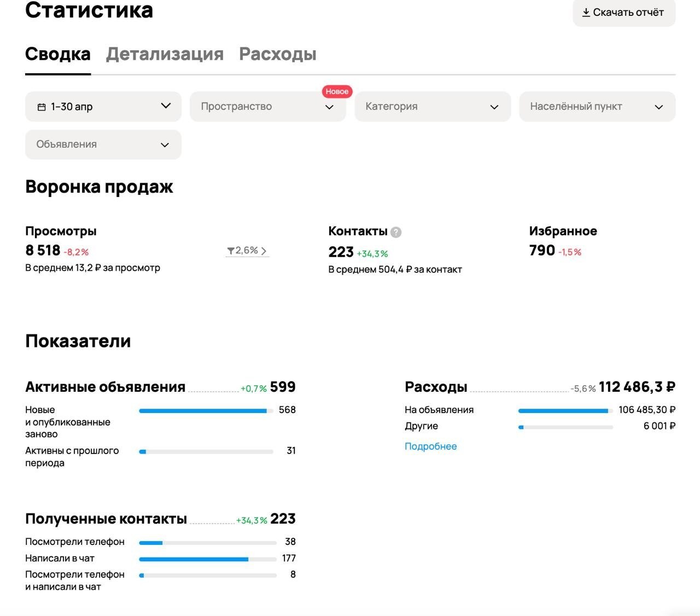Click the +0,7% active ads change
The height and width of the screenshot is (616, 700).
point(254,389)
